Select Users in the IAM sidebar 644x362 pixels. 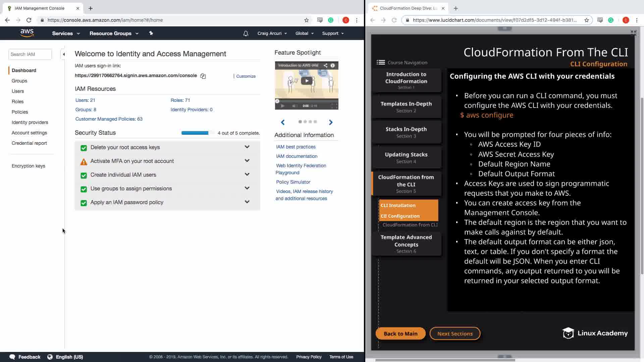coord(18,91)
